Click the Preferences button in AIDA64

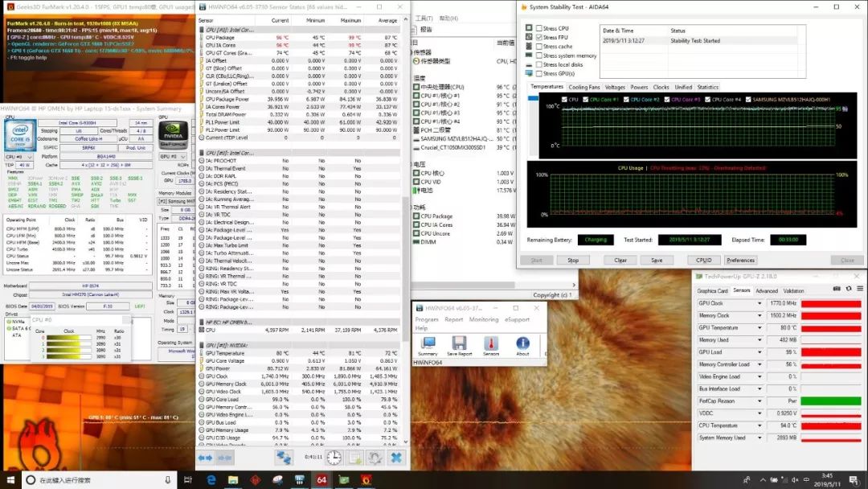(x=740, y=261)
